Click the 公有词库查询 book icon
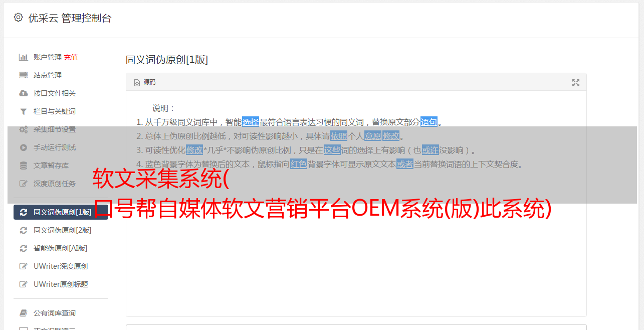Screen dimensions: 644x330 (23, 313)
